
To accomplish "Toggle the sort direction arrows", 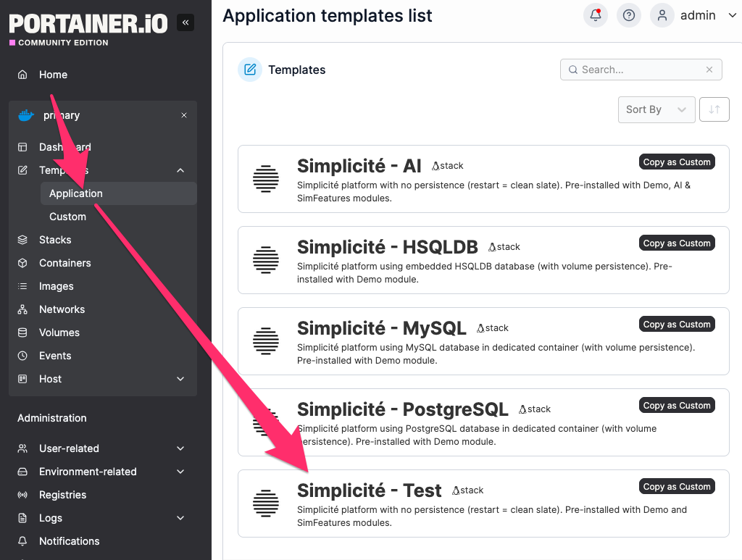I will coord(714,109).
